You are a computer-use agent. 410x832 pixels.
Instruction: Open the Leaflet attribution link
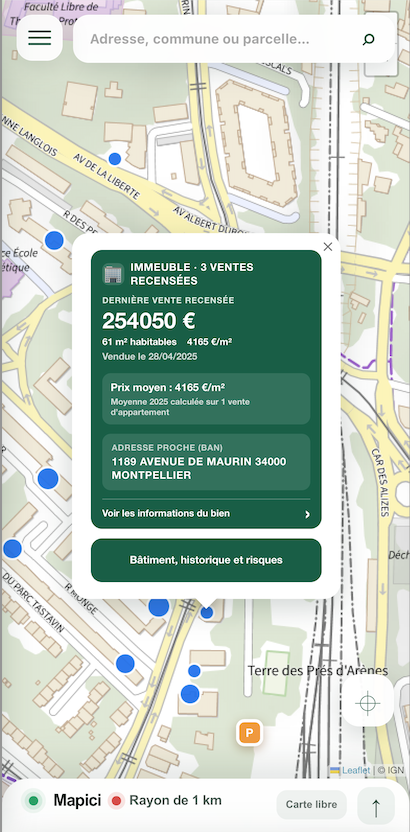pos(351,770)
